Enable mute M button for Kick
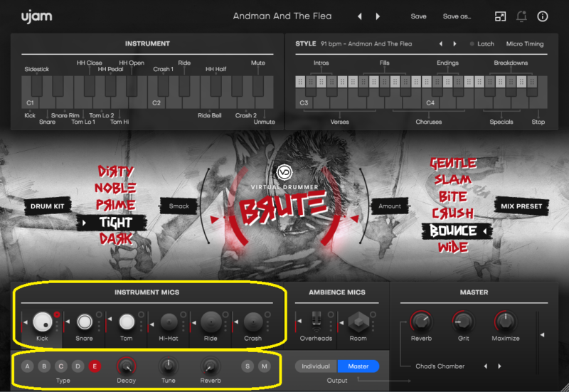This screenshot has height=392, width=569. (265, 366)
